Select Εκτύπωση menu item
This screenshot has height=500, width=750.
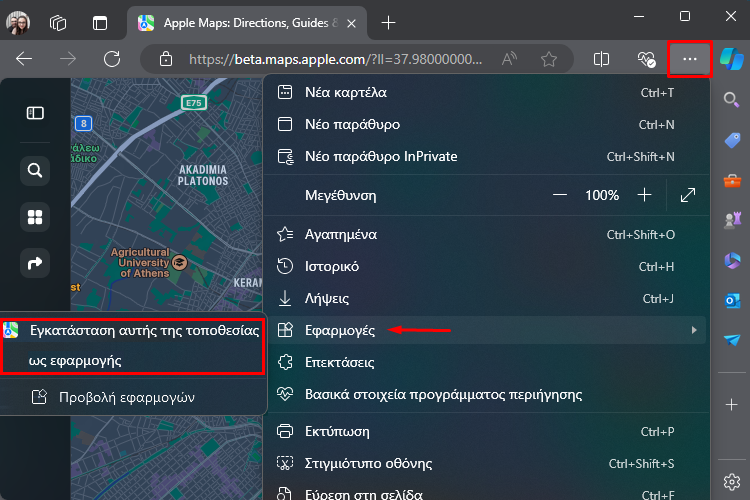coord(486,431)
